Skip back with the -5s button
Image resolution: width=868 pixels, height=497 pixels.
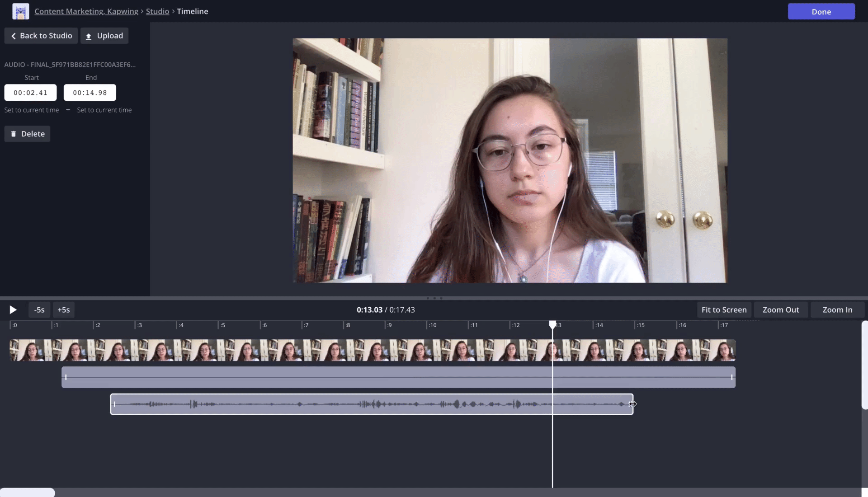coord(39,309)
